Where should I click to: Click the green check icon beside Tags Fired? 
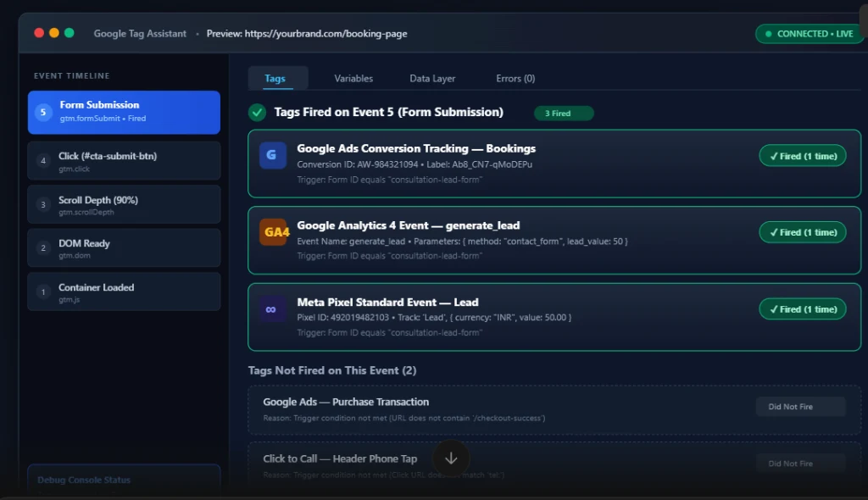click(257, 113)
